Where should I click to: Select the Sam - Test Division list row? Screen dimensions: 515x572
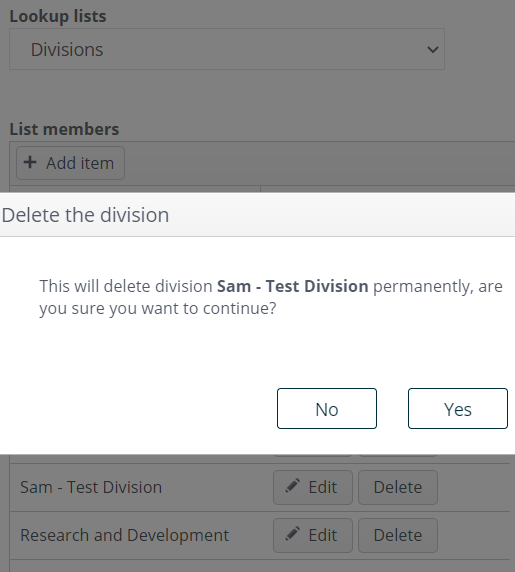pos(260,488)
